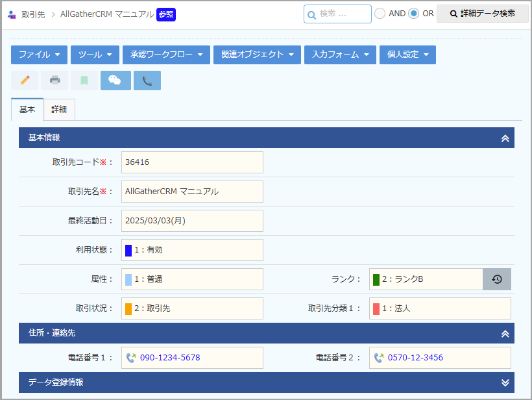Click the 詳細データ検索 button
The image size is (532, 400).
[483, 14]
